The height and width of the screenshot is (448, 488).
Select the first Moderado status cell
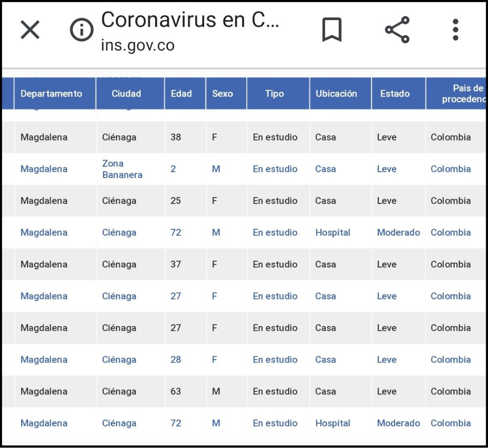[x=398, y=233]
